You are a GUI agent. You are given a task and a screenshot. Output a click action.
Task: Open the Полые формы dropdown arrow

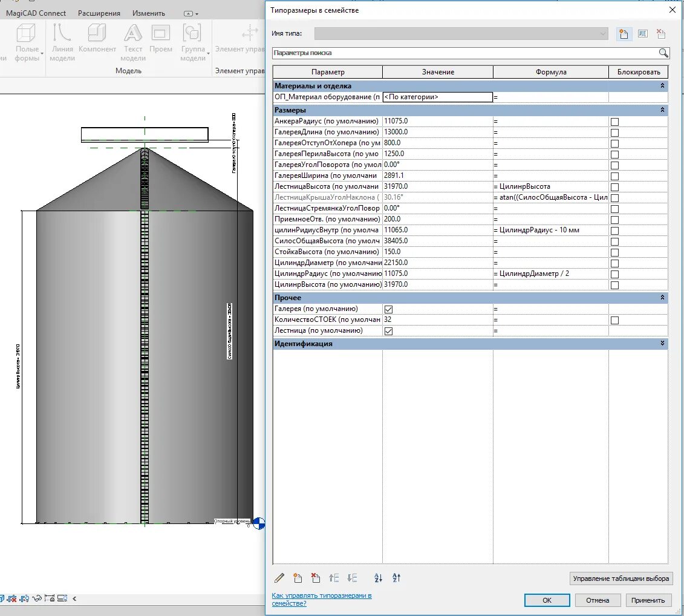[x=42, y=54]
